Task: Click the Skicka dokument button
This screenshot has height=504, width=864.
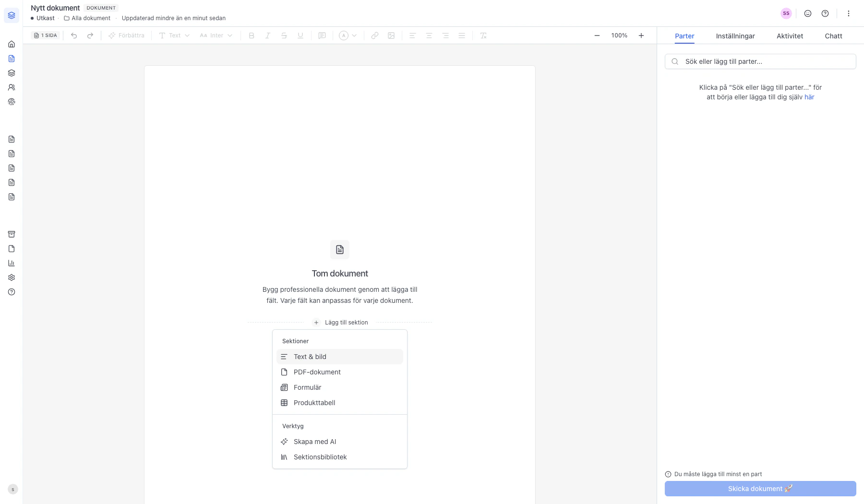Action: point(760,489)
